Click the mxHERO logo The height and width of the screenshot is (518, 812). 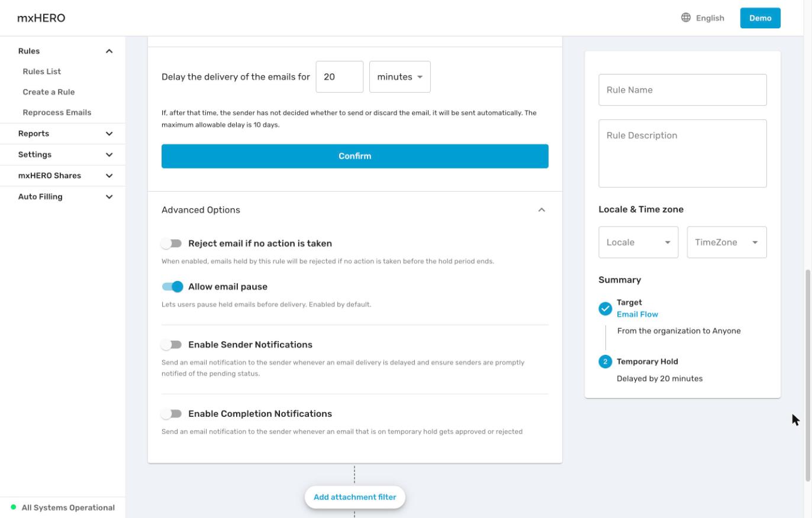coord(41,18)
